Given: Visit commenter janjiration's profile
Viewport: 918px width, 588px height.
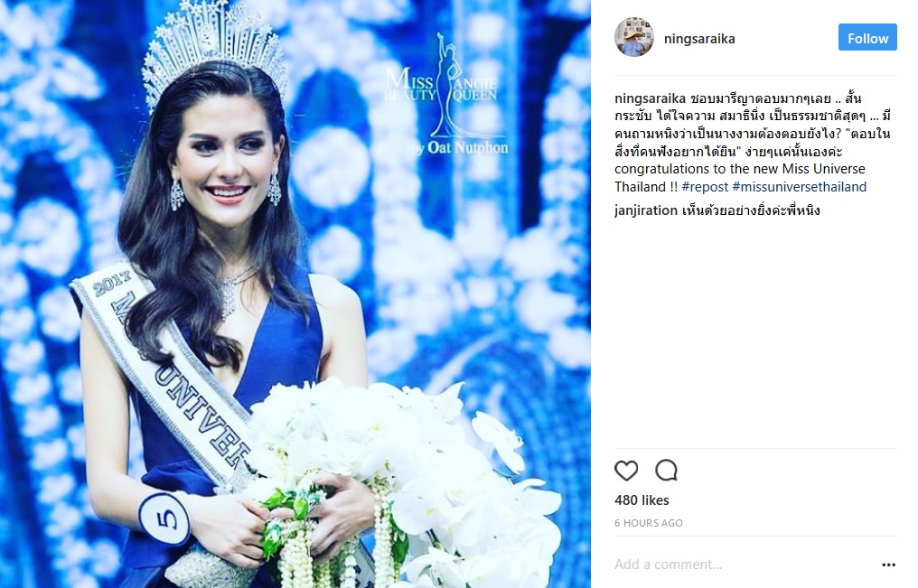Looking at the screenshot, I should [646, 210].
